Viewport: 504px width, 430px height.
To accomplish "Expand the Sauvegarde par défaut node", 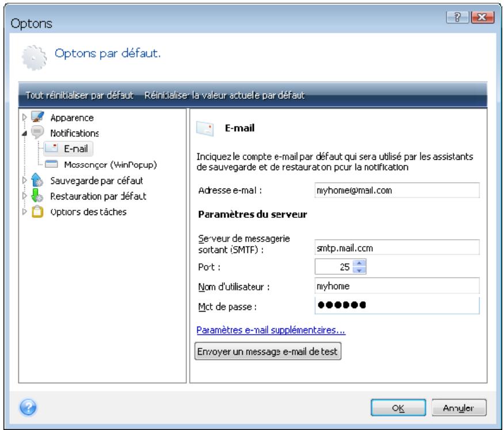I will [24, 180].
